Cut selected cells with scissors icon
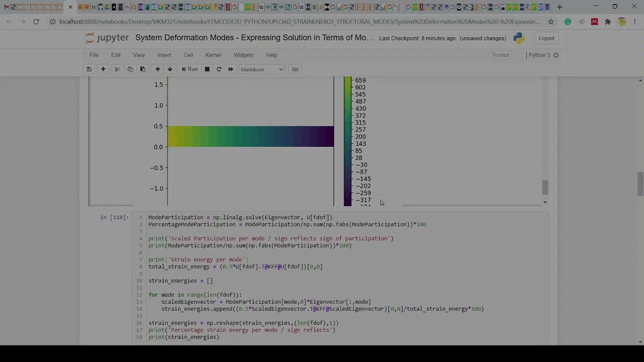644x362 pixels. (118, 69)
